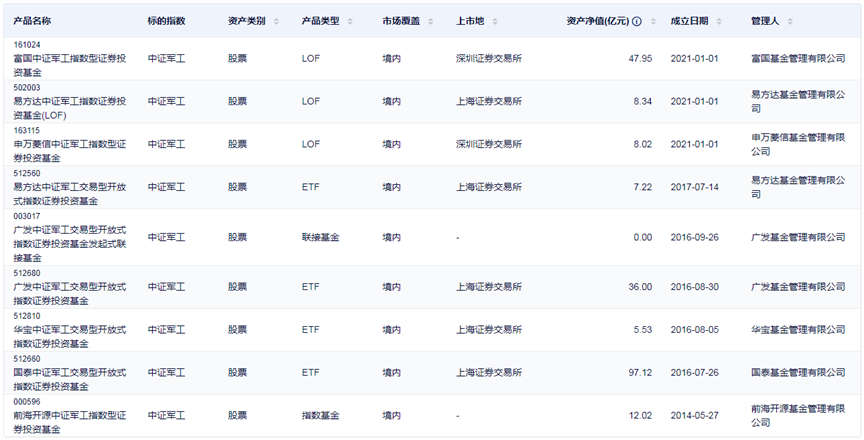Click establishment date 2016-09-26
This screenshot has width=864, height=440.
[x=694, y=237]
